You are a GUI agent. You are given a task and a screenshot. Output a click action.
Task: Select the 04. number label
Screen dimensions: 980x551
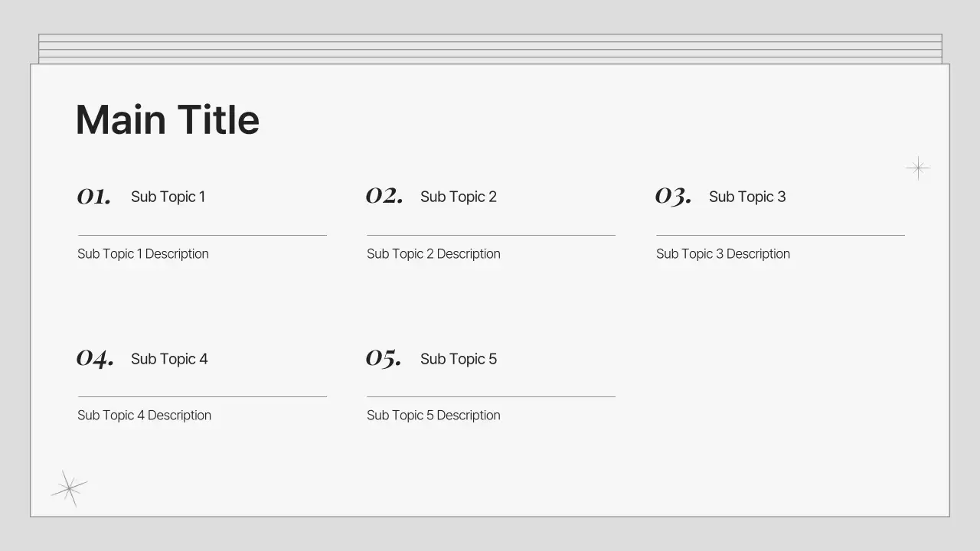coord(95,358)
